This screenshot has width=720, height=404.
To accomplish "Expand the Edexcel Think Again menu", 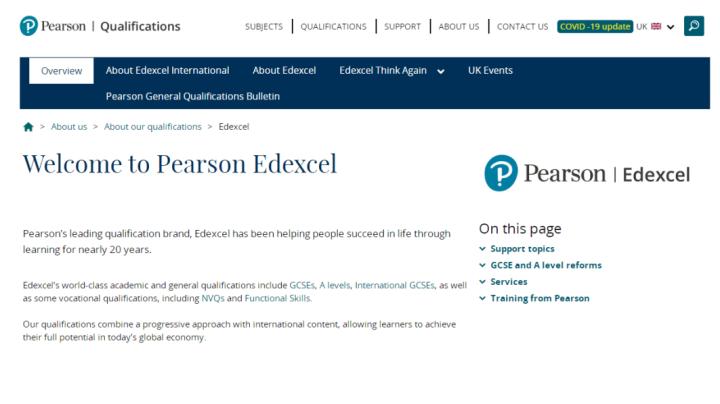I will 392,71.
